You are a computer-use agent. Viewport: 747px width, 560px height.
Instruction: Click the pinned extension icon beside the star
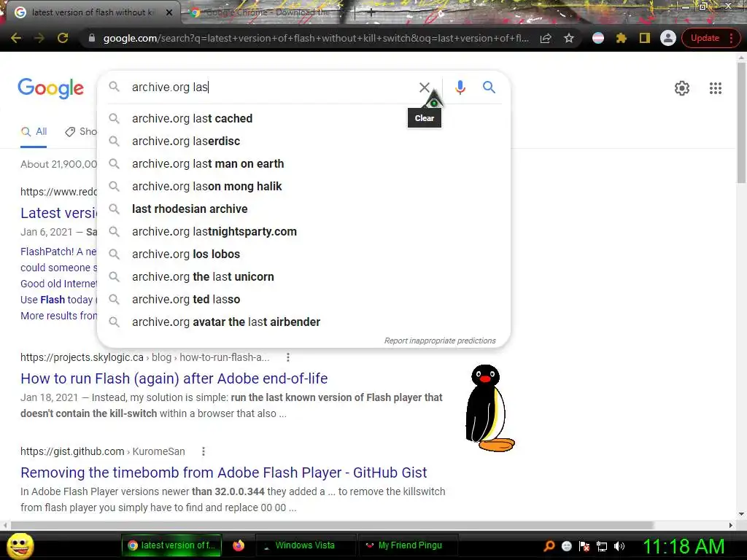coord(598,38)
